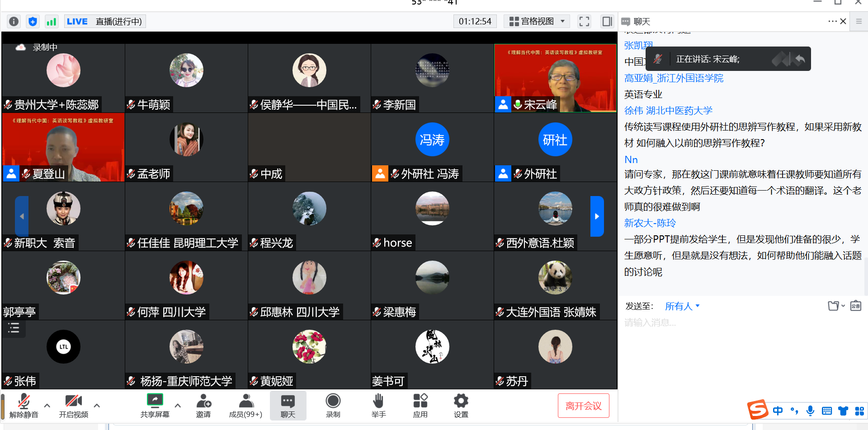Leave the meeting (离开会议)
The image size is (868, 430).
tap(583, 406)
